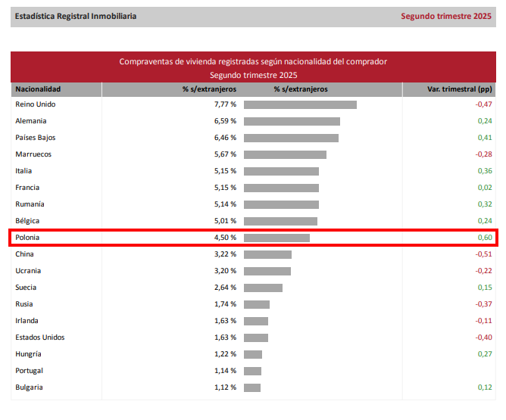506x420 pixels.
Task: Select the "Estados Unidos" row label
Action: point(40,338)
